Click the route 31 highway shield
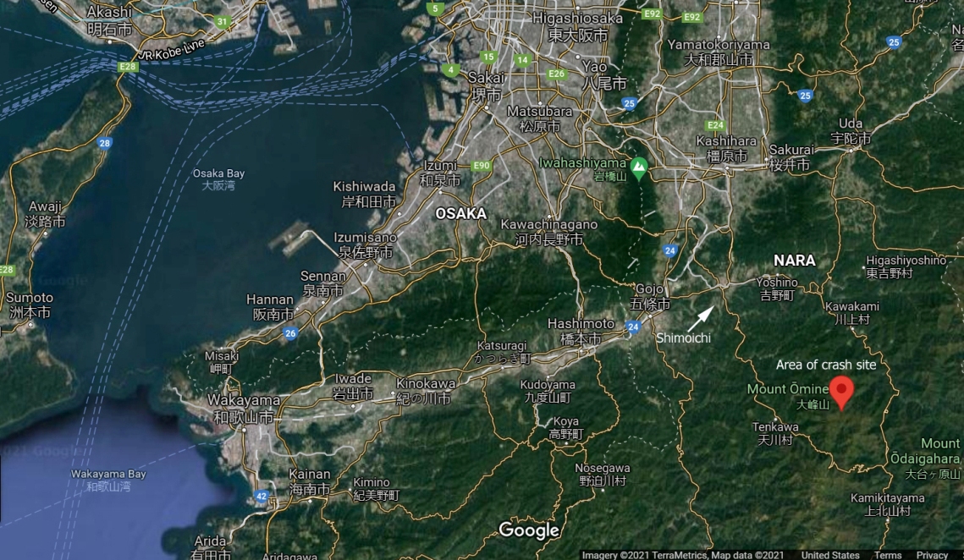This screenshot has height=560, width=964. 223,21
